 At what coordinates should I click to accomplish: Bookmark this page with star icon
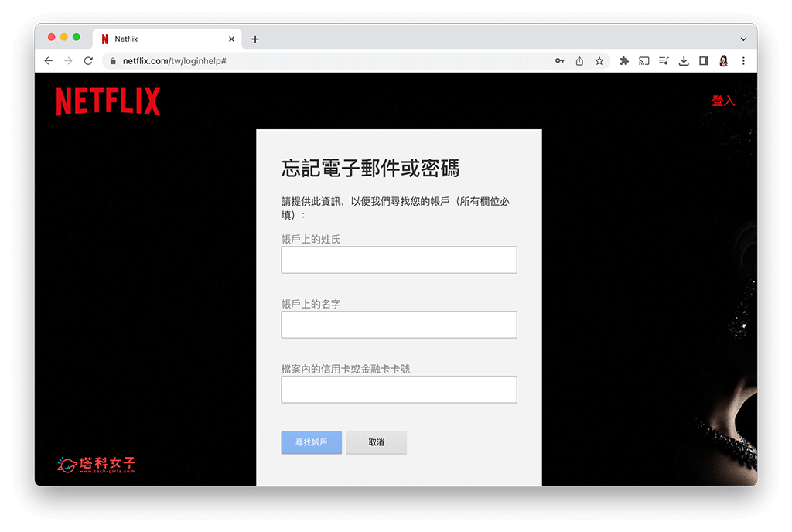pos(599,61)
